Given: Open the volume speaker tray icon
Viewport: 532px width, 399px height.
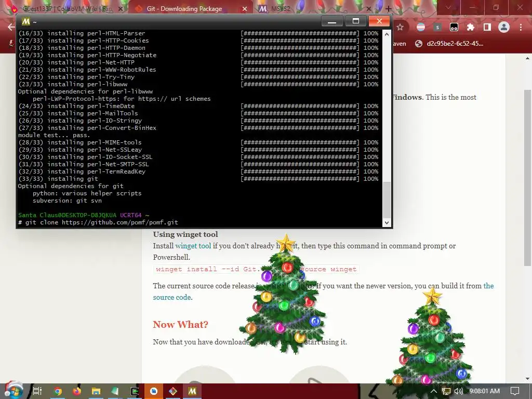Looking at the screenshot, I should [459, 391].
